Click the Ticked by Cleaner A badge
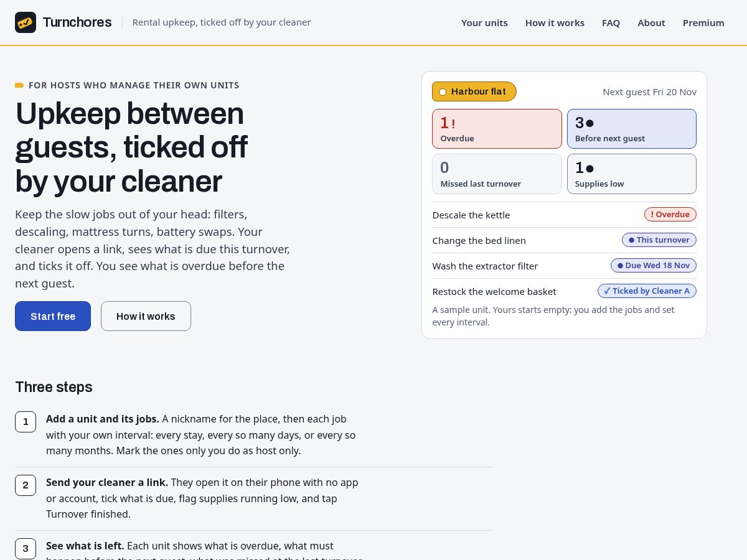747x560 pixels. [647, 291]
